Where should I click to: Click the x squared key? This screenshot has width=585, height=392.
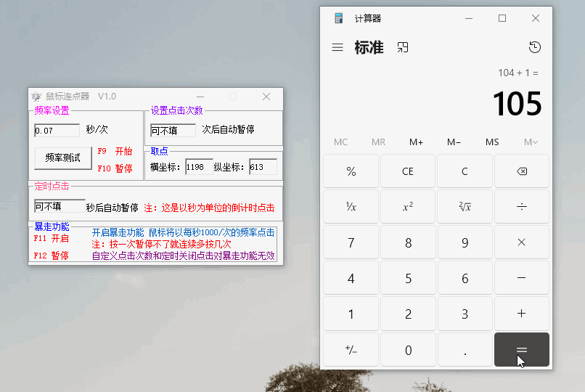pyautogui.click(x=408, y=207)
